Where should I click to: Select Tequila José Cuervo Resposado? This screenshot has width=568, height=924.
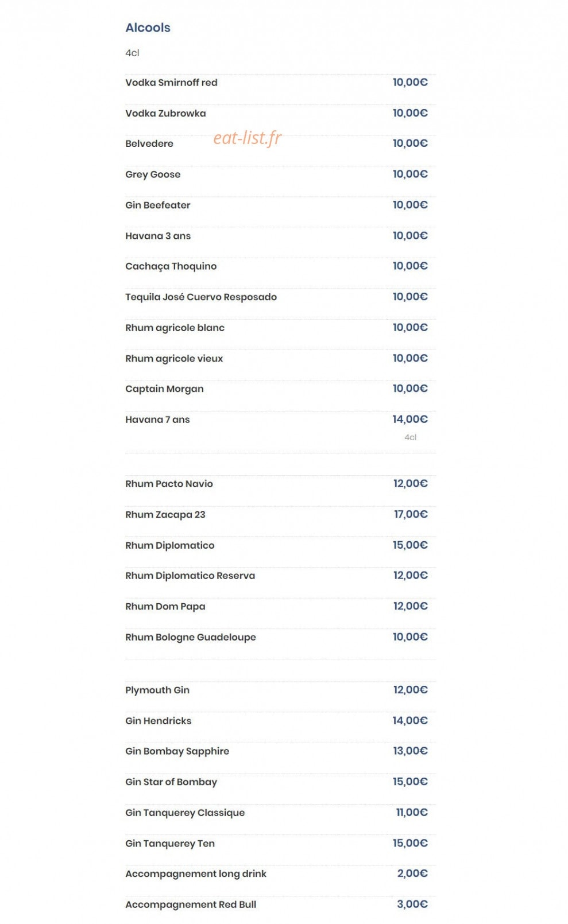point(201,297)
